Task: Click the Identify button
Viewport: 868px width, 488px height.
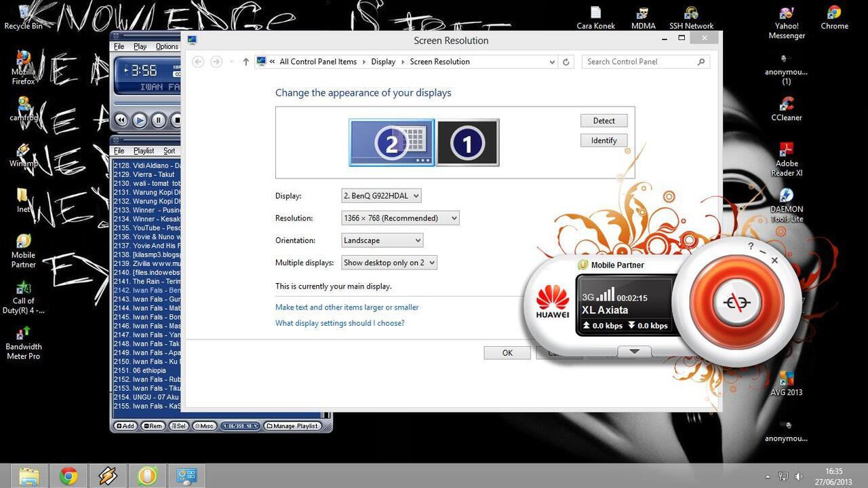Action: pos(604,140)
